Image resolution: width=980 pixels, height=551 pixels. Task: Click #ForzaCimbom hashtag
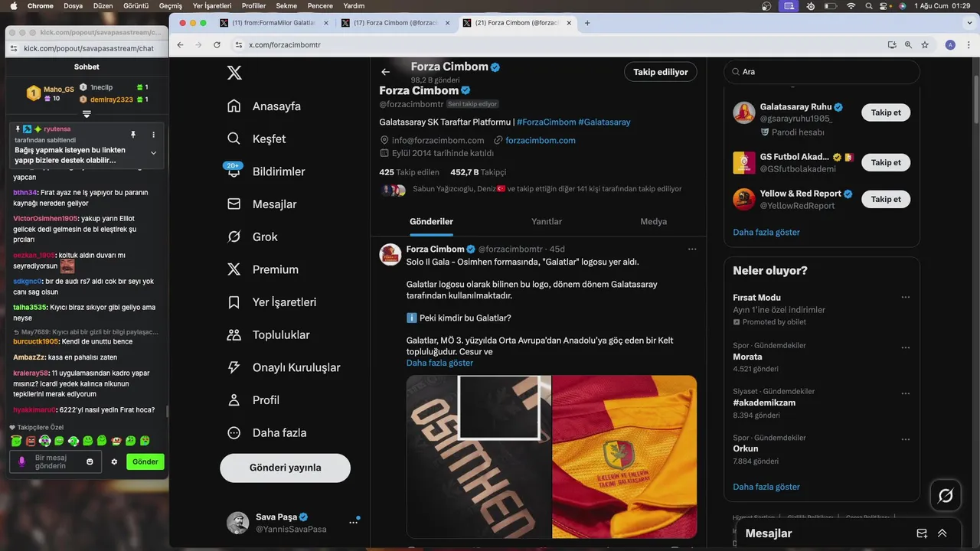[x=546, y=122]
